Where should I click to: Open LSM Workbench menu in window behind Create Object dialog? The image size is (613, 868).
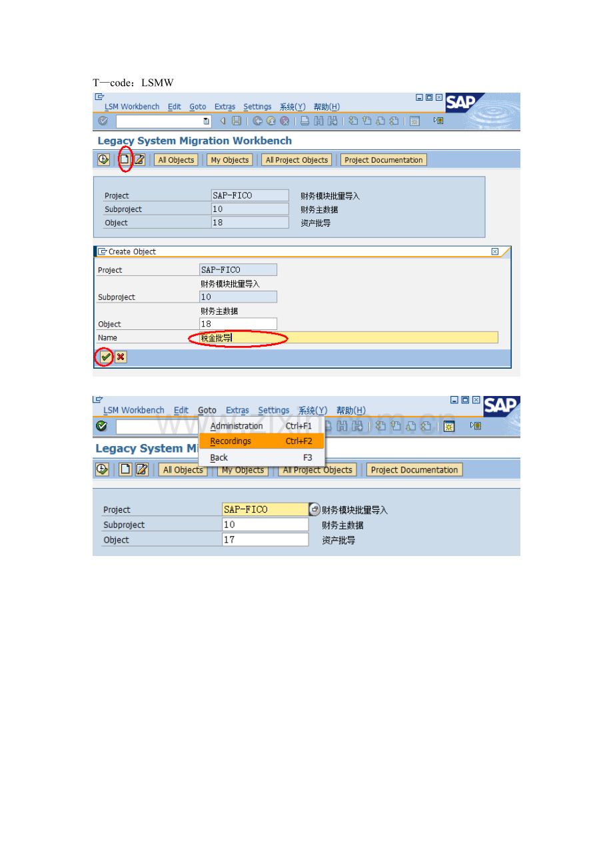132,107
